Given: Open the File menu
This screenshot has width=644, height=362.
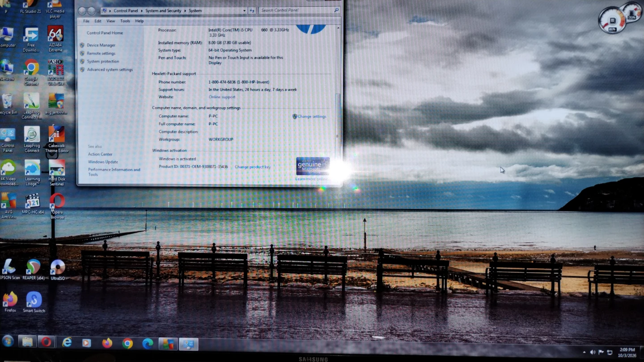Looking at the screenshot, I should [x=86, y=21].
